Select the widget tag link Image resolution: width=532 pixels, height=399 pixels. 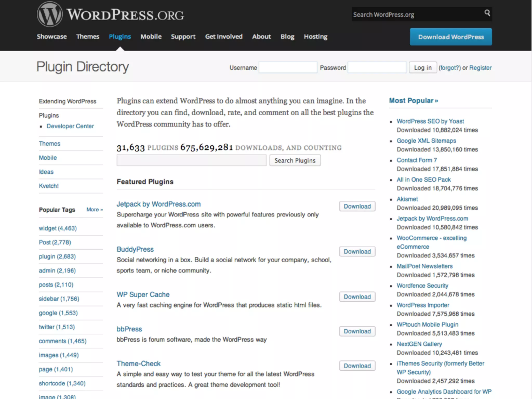tap(58, 228)
